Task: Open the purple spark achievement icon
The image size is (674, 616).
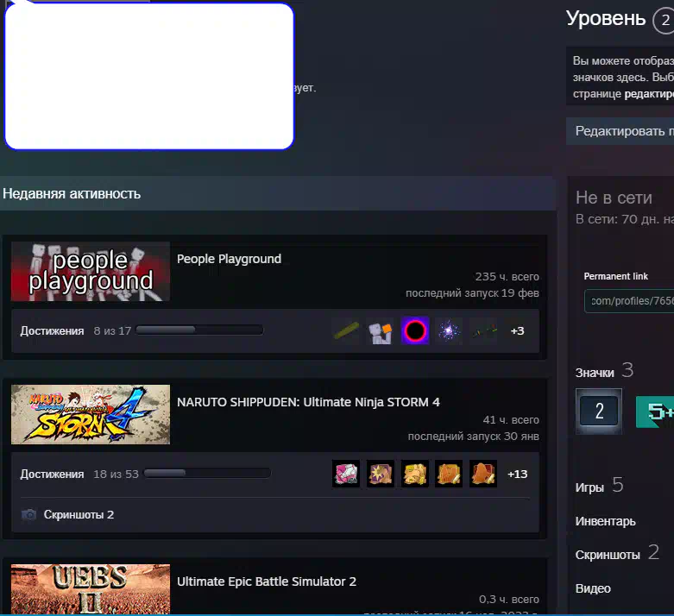Action: coord(449,330)
